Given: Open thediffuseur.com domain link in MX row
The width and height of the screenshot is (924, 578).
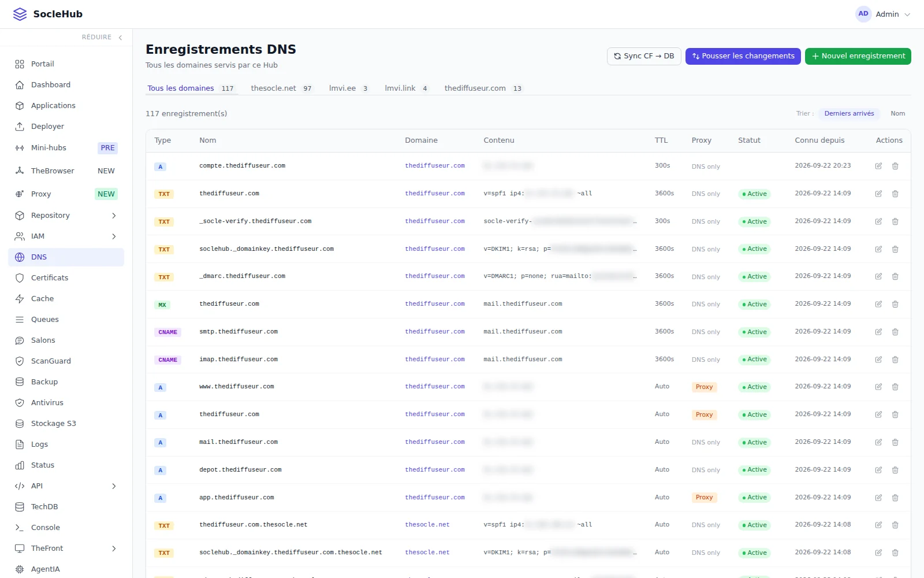Looking at the screenshot, I should coord(435,304).
